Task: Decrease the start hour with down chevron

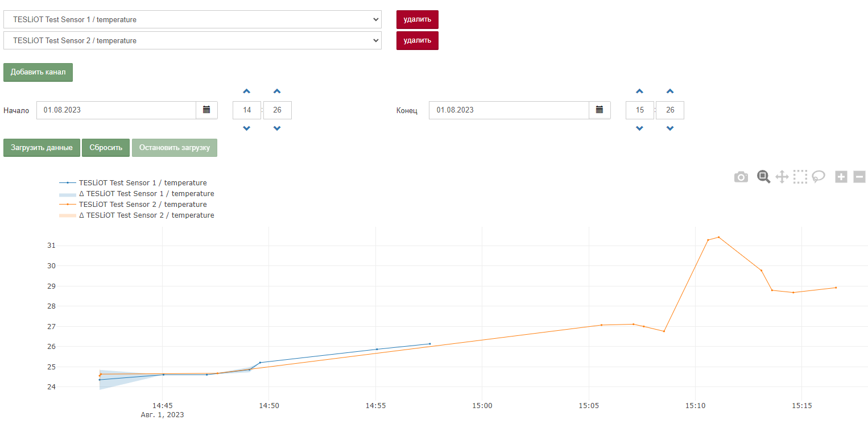Action: (246, 128)
